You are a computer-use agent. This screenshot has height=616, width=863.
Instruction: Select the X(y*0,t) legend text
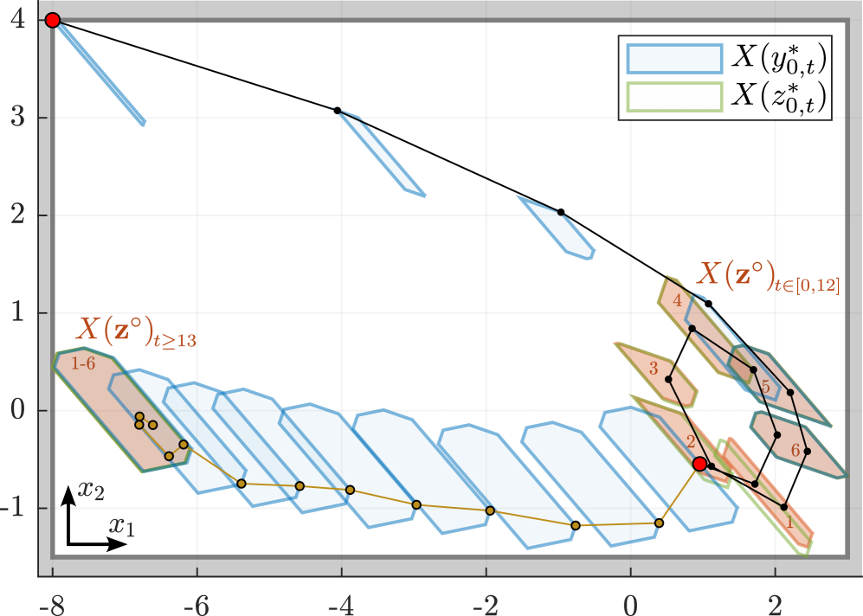point(778,59)
